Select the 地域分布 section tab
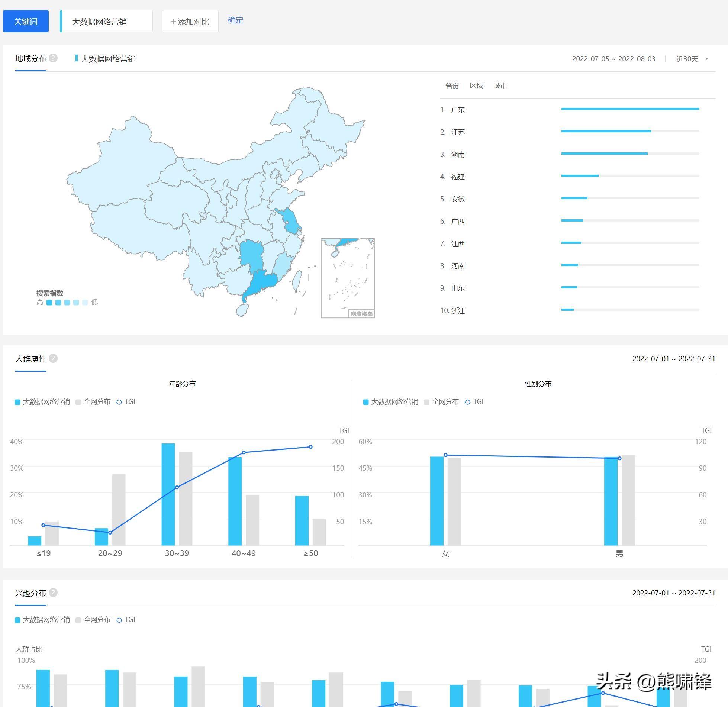Viewport: 728px width, 707px height. coord(30,59)
